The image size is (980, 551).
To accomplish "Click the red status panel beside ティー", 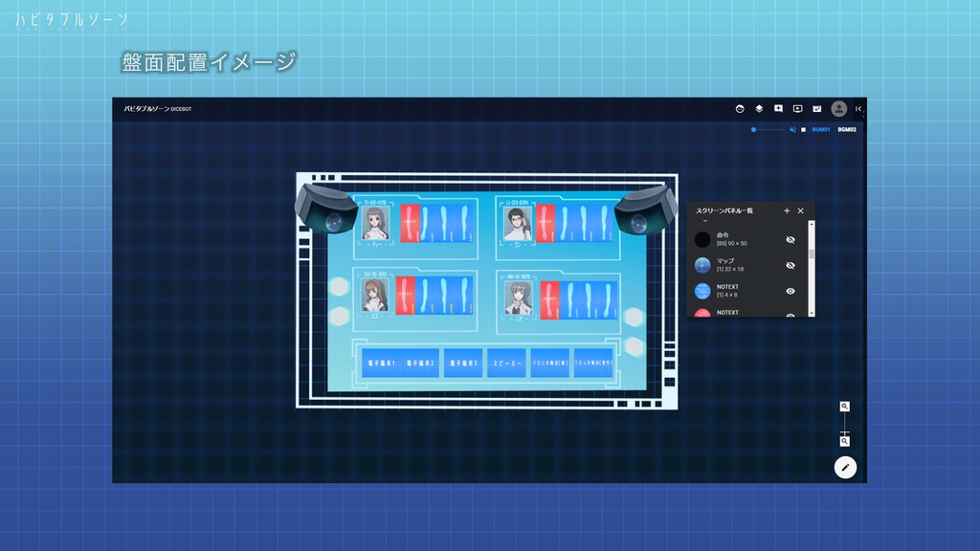I will coord(410,223).
